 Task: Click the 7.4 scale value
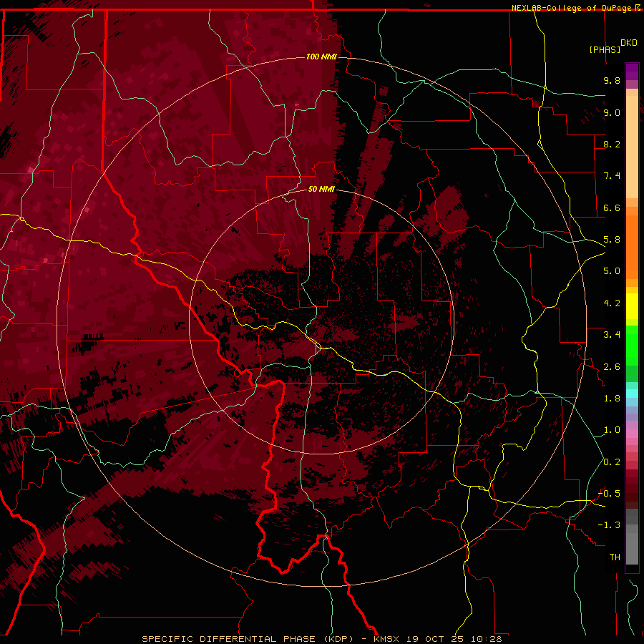point(612,176)
